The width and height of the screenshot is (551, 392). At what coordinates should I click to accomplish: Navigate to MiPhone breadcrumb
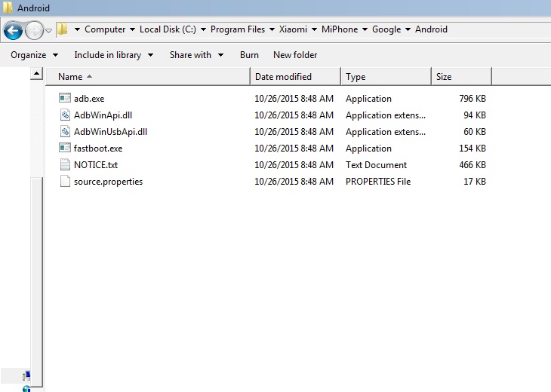[x=340, y=29]
